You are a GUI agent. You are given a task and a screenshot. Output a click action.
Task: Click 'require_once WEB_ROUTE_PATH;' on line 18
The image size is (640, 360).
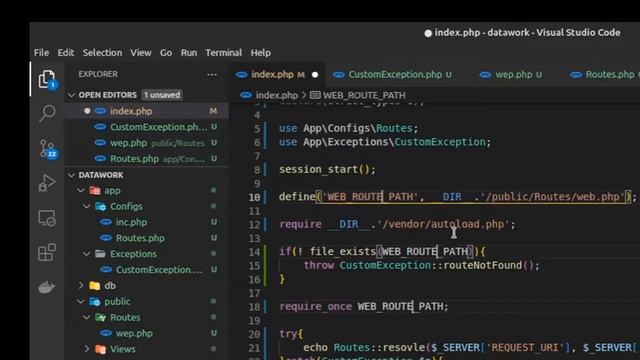click(x=364, y=307)
